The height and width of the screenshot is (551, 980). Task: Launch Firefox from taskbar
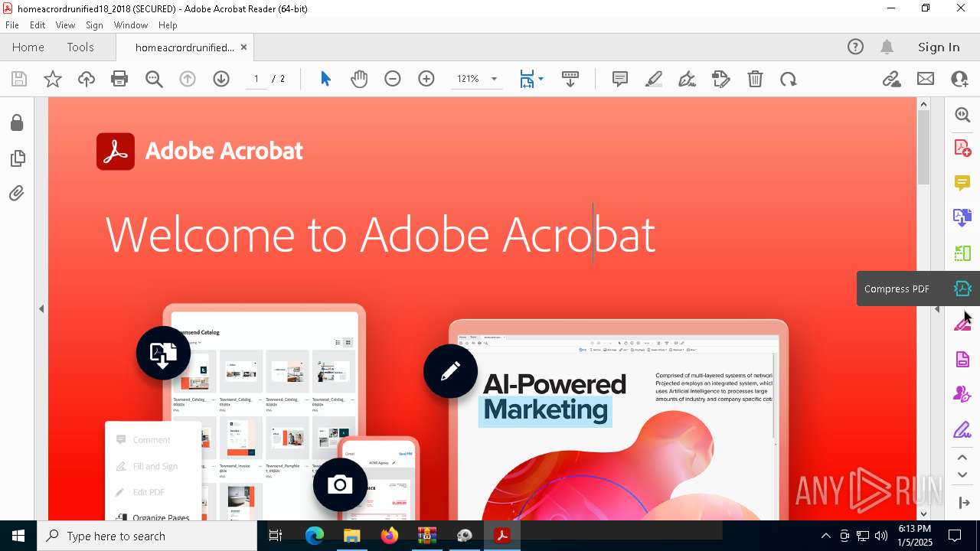[x=390, y=536]
